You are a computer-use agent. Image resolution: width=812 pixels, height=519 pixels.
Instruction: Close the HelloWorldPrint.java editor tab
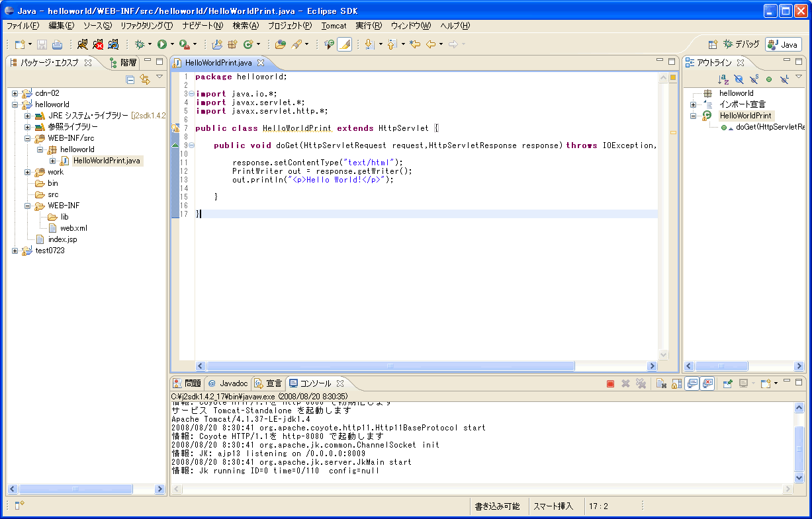tap(261, 63)
